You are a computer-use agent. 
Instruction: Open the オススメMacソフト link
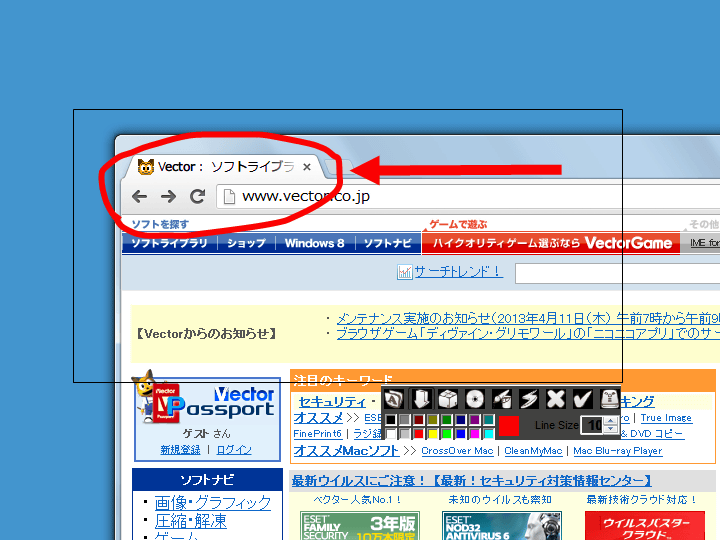tap(346, 451)
